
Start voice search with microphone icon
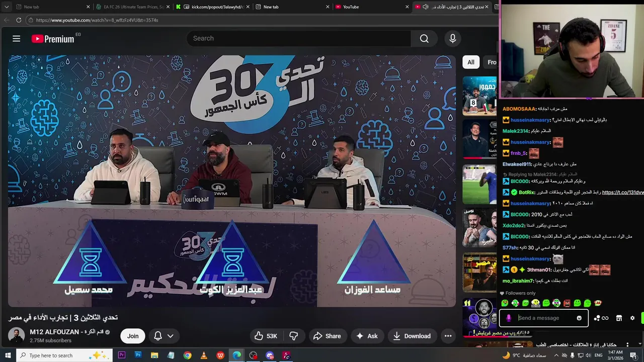[x=453, y=39]
